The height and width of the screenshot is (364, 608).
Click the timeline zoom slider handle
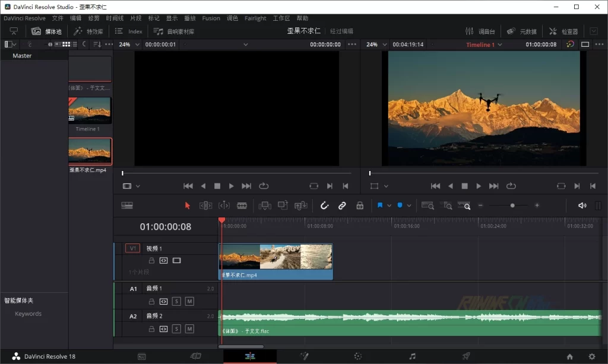pyautogui.click(x=512, y=205)
